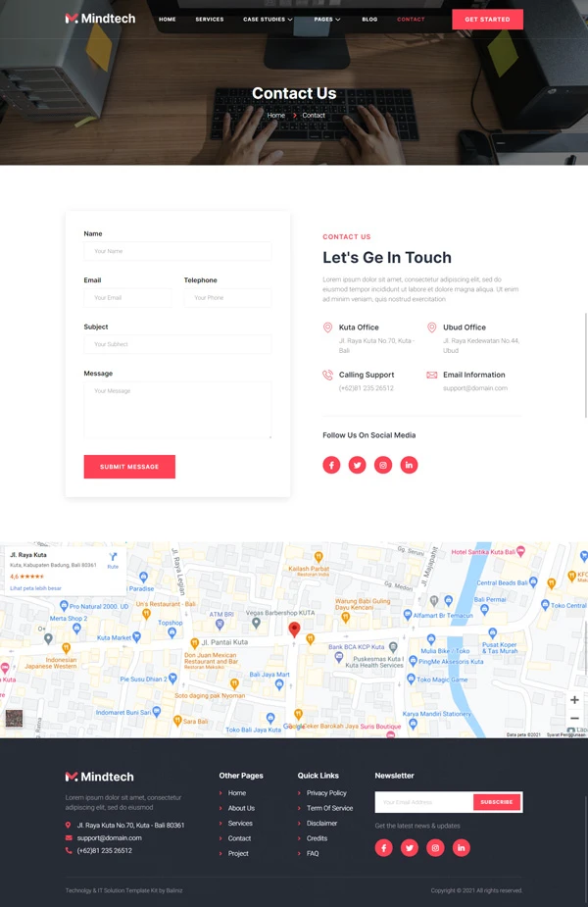This screenshot has width=588, height=907.
Task: Open footer About Us link
Action: tap(241, 808)
